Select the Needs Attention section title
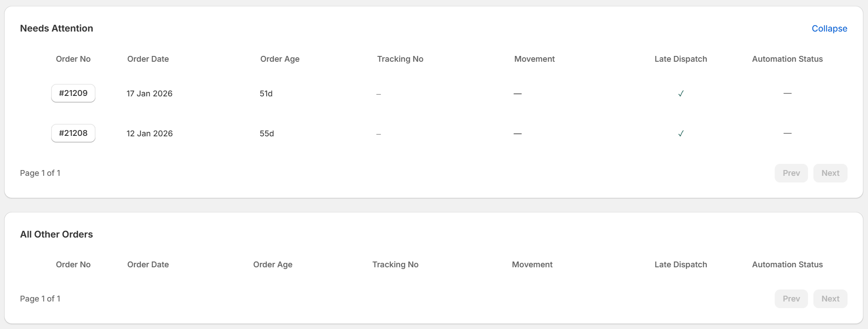868x329 pixels. pyautogui.click(x=56, y=28)
